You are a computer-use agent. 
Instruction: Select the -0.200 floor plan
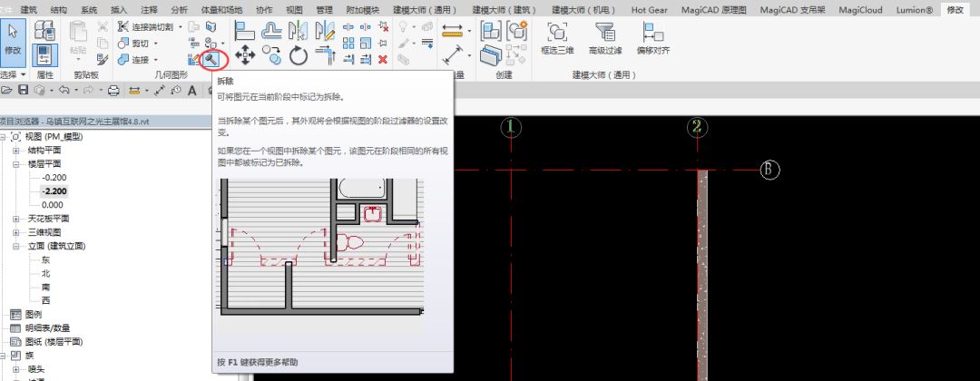click(54, 178)
